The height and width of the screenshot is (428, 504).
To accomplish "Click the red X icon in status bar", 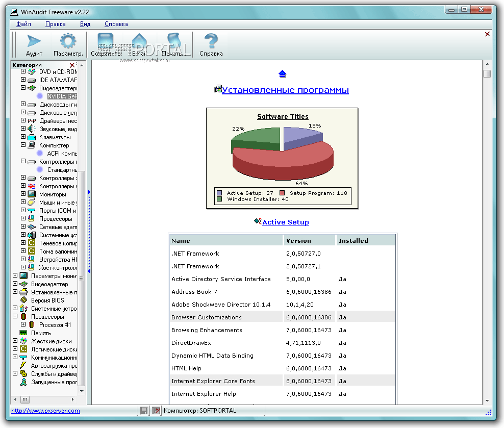I will [156, 410].
